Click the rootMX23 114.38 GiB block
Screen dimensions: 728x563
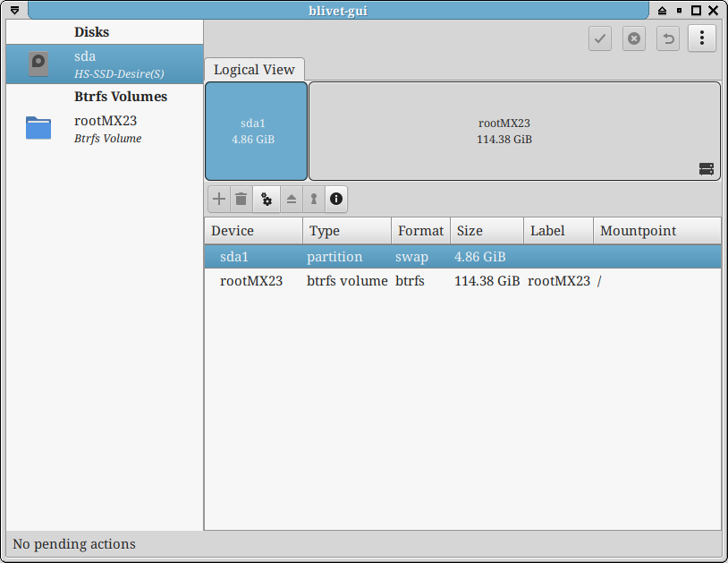pos(514,131)
